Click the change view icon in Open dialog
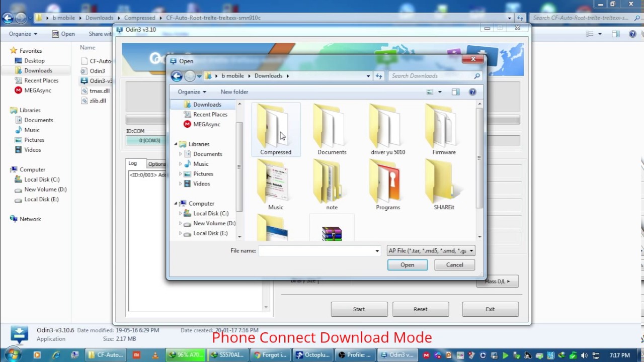The width and height of the screenshot is (644, 362). pyautogui.click(x=430, y=92)
